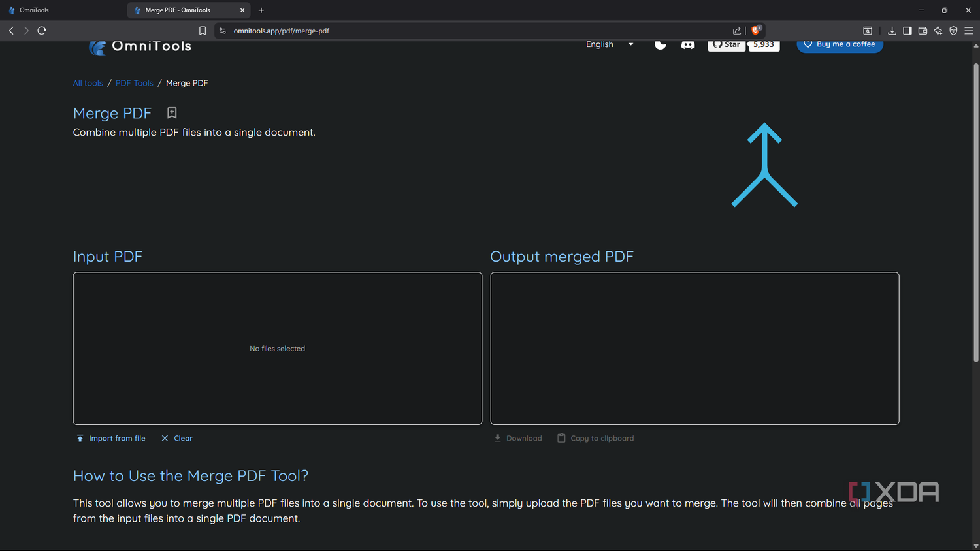Open site information icon beside the URL
Screen dimensions: 980x551
point(222,31)
